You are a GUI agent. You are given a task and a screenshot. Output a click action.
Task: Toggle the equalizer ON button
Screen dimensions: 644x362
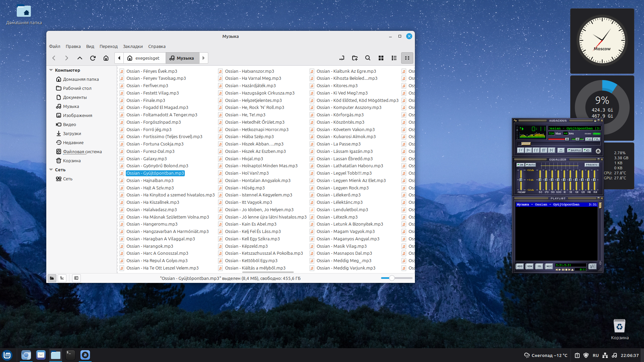[520, 165]
